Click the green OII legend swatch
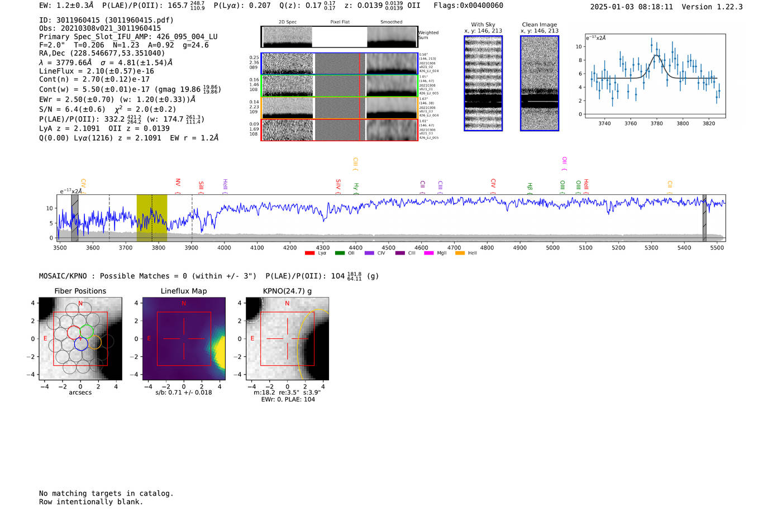The width and height of the screenshot is (782, 532). (340, 253)
